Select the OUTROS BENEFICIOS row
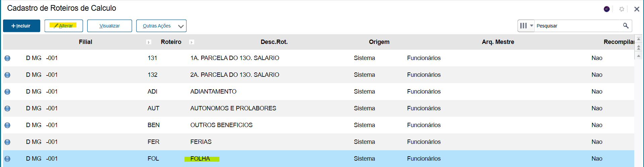Image resolution: width=644 pixels, height=167 pixels. point(319,125)
